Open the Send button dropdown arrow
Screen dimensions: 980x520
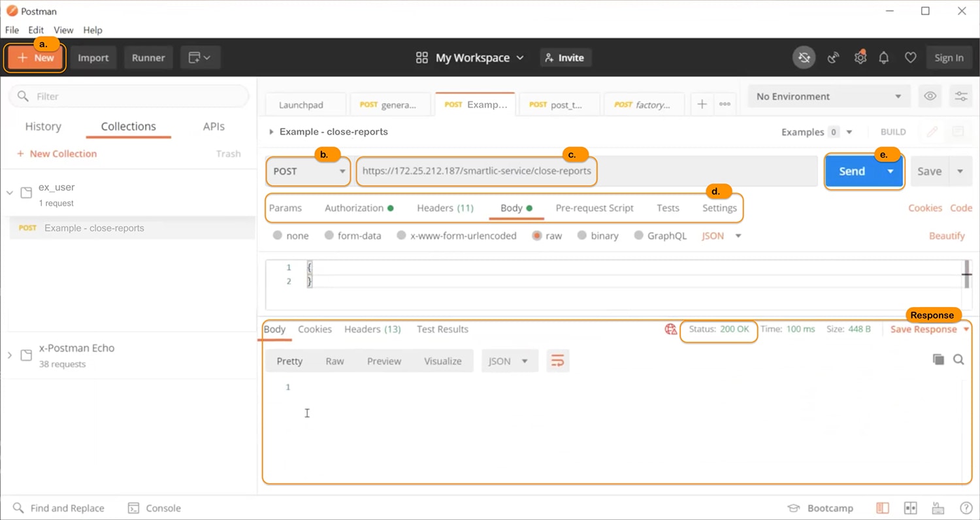point(890,171)
